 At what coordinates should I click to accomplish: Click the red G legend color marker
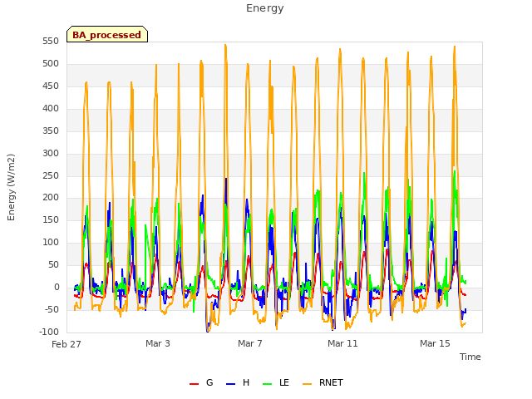pos(194,384)
